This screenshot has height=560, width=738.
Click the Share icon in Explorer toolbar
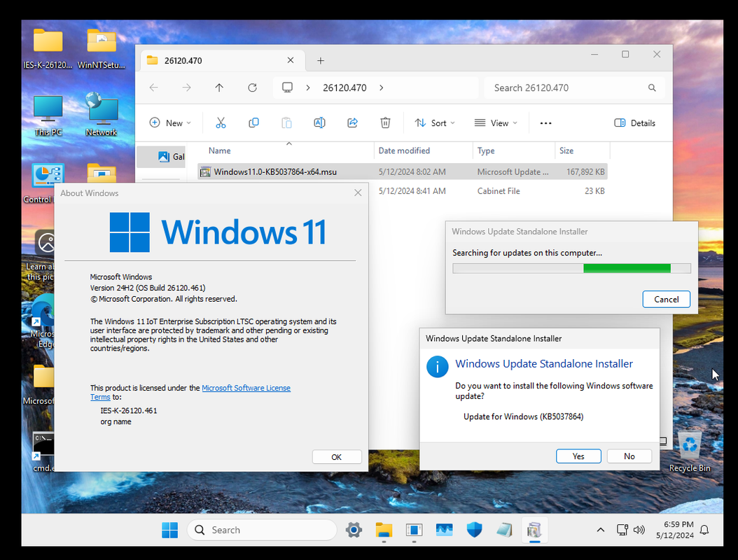click(x=352, y=122)
